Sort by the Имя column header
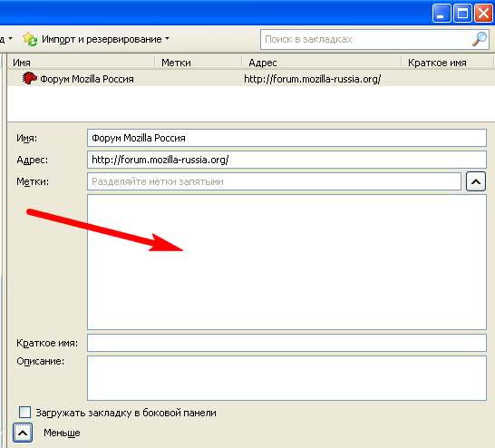 (x=82, y=63)
